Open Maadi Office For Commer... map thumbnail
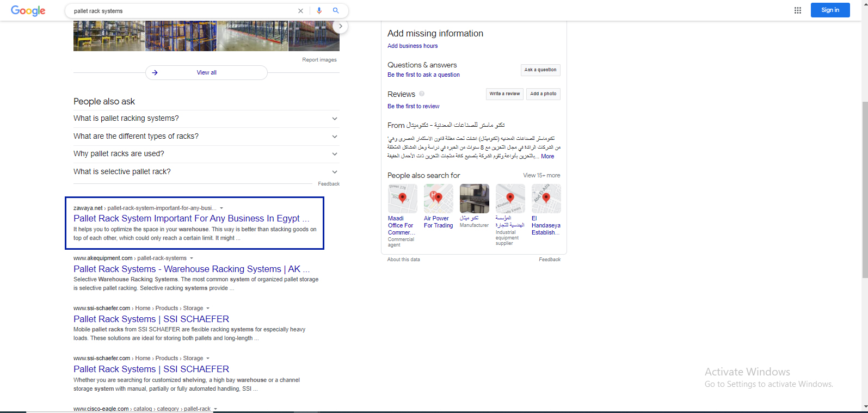868x413 pixels. click(x=403, y=199)
